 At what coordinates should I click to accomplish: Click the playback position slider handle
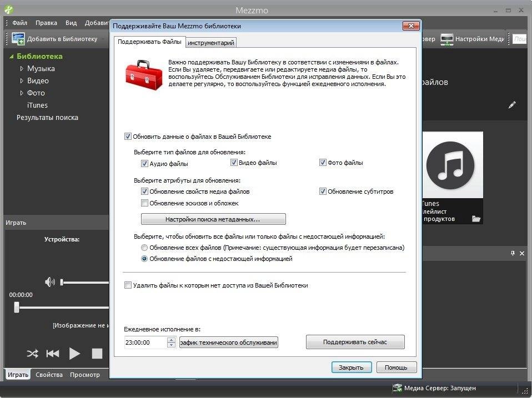(17, 308)
